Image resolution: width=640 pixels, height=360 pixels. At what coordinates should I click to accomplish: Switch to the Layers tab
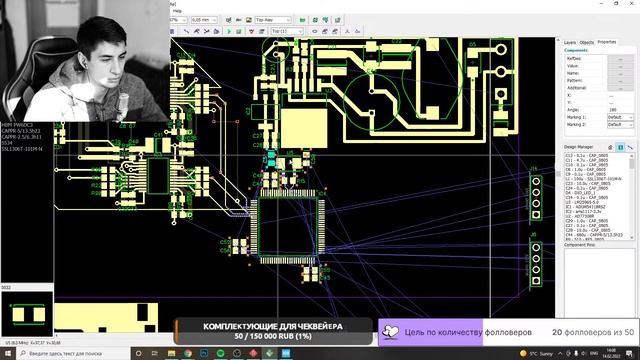[570, 42]
